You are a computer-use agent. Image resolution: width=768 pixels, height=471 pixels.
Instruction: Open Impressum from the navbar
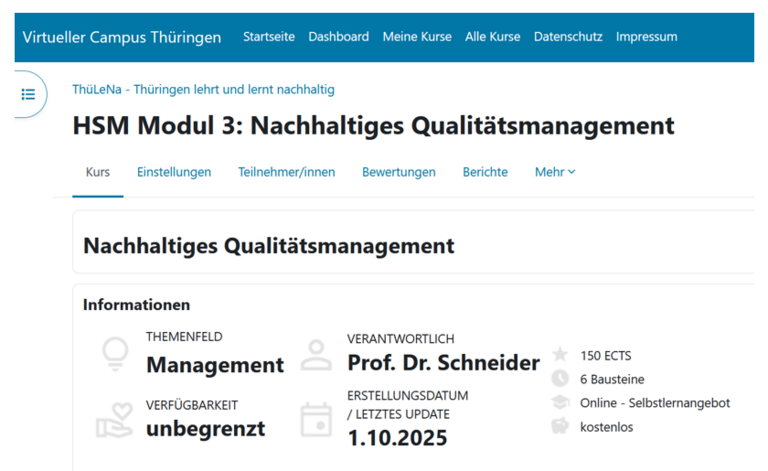(647, 37)
